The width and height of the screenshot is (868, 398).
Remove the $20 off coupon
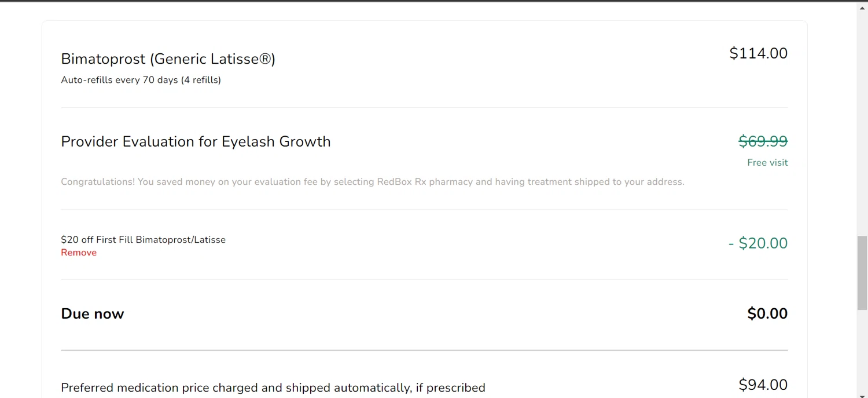(79, 253)
